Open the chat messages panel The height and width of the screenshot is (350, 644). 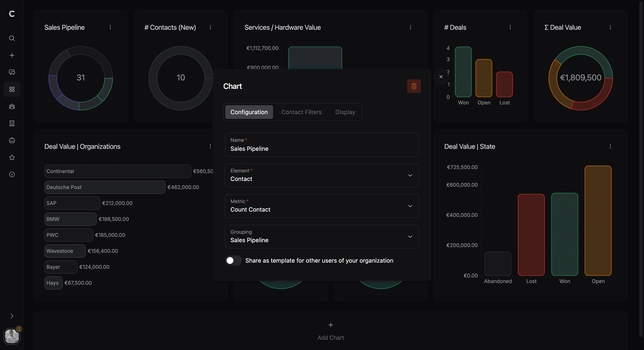11,72
